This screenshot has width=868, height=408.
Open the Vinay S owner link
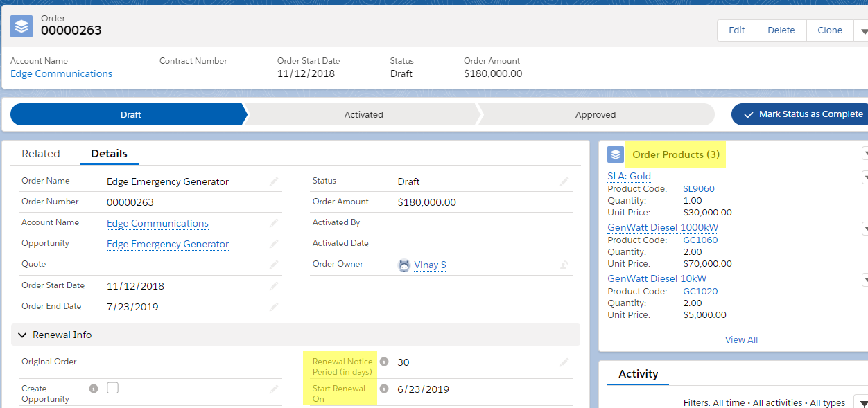pos(430,265)
